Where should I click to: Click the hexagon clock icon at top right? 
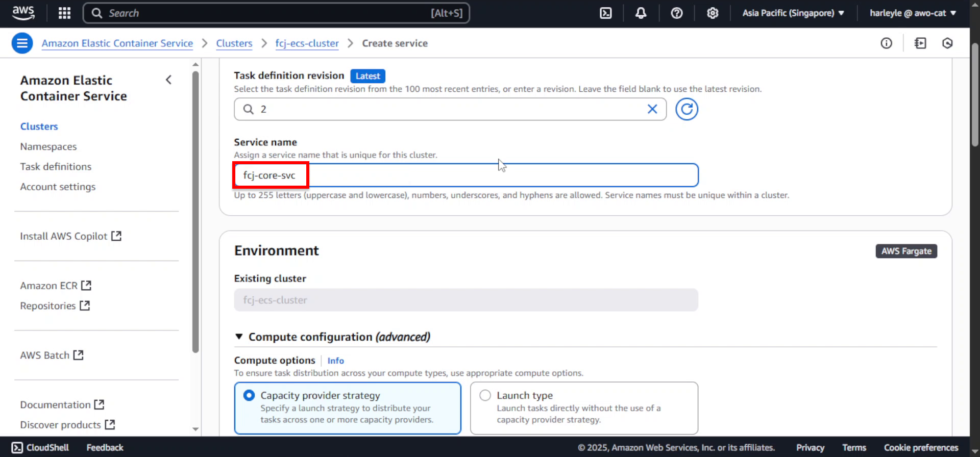(x=947, y=43)
